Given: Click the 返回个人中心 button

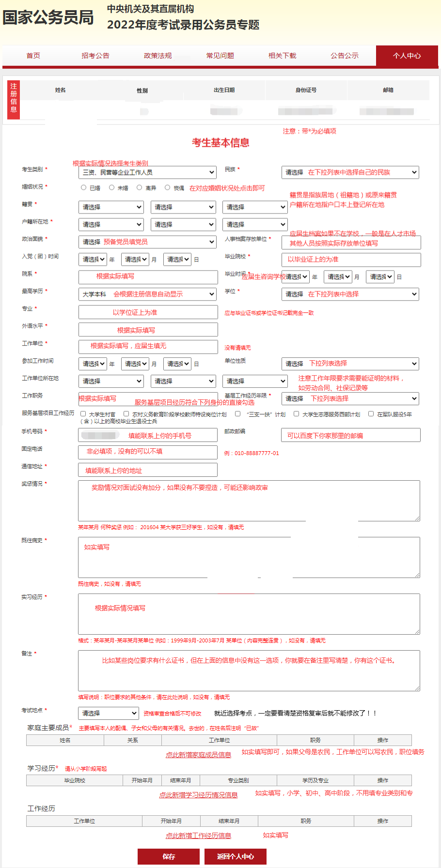Looking at the screenshot, I should pos(236,856).
